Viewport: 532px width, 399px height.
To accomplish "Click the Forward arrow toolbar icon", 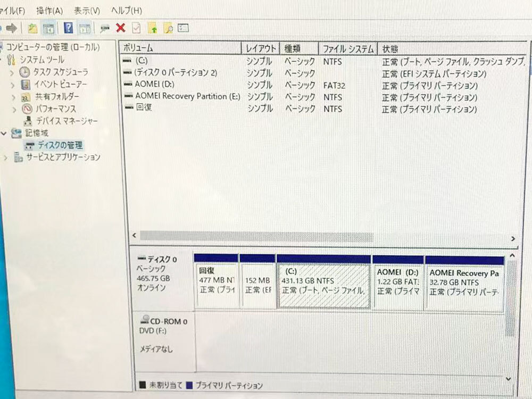I will coord(12,28).
